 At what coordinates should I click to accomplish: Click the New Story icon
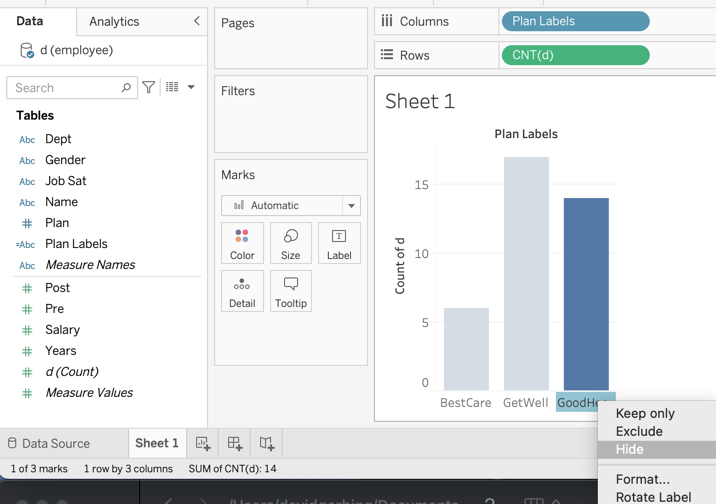(267, 443)
